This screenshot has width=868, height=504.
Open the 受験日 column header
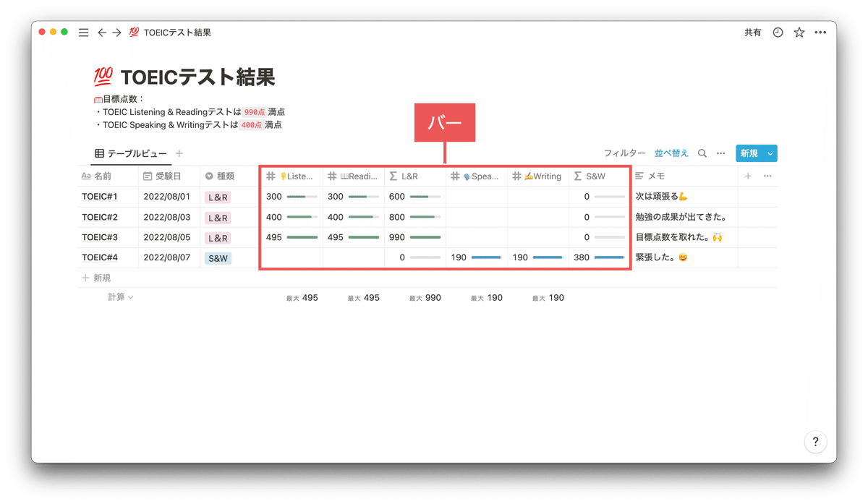point(169,176)
